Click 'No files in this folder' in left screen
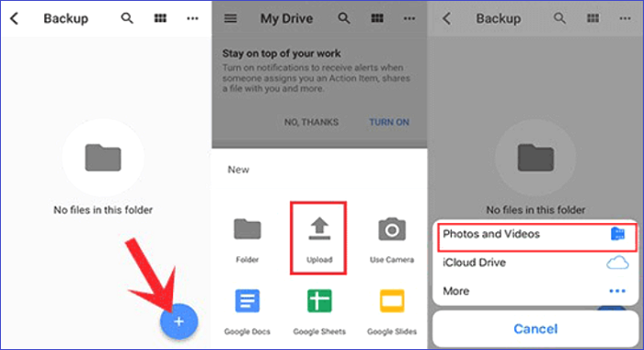This screenshot has width=644, height=350. (x=103, y=210)
